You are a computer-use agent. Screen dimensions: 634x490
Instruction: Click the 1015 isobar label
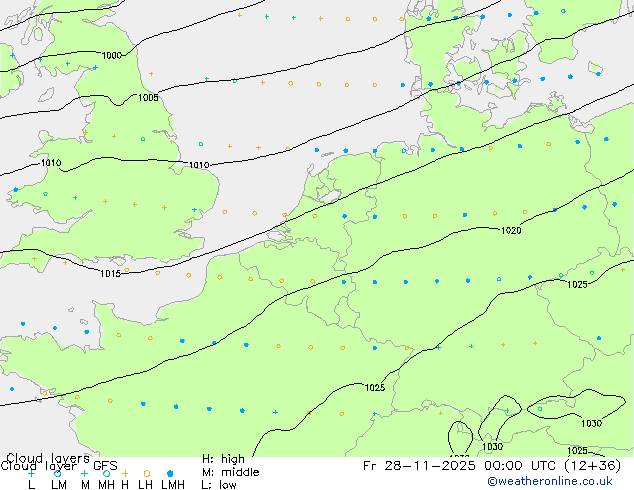(x=110, y=274)
